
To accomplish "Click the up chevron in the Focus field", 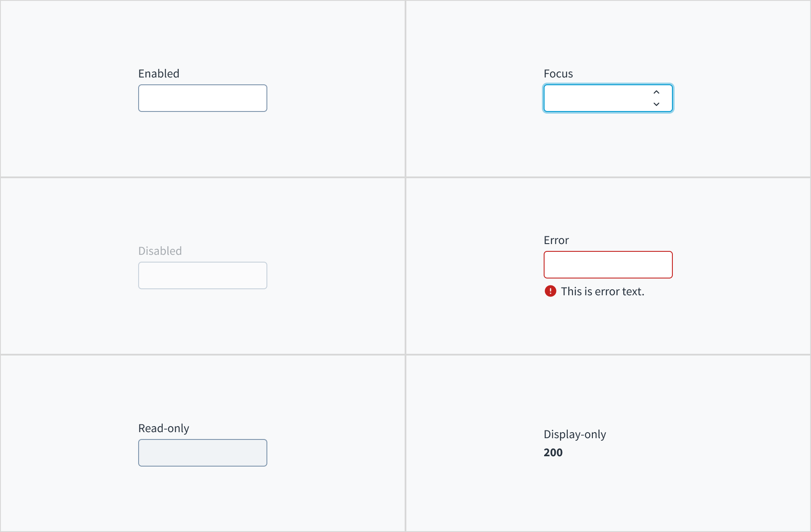I will [656, 92].
